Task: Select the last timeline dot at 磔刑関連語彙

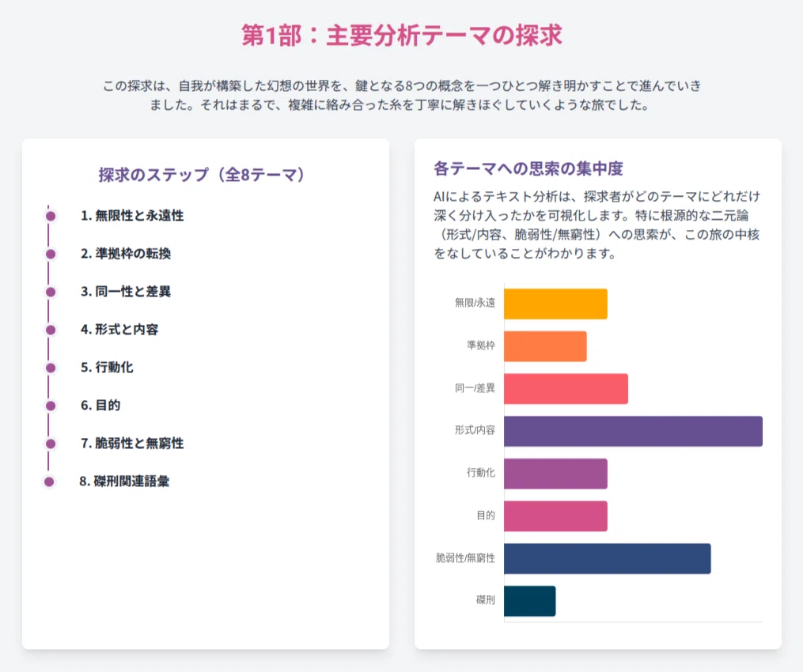Action: point(49,481)
